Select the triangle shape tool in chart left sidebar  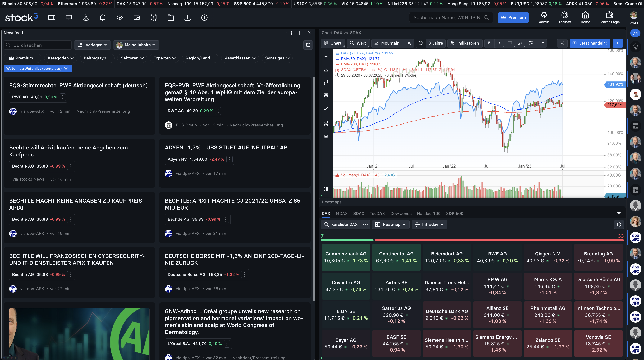tap(326, 70)
